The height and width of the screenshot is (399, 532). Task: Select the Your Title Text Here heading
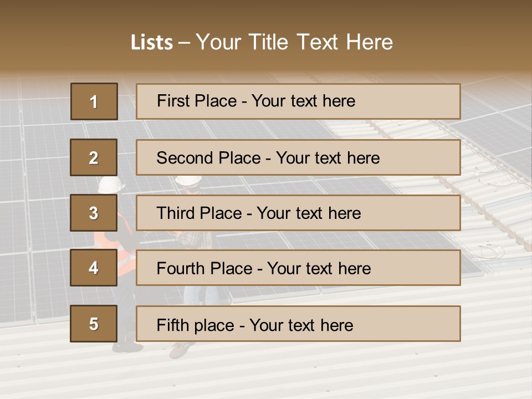click(x=294, y=43)
